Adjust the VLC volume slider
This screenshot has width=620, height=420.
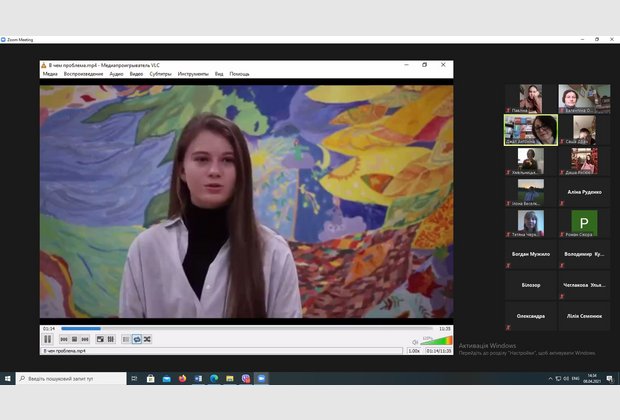[x=436, y=341]
